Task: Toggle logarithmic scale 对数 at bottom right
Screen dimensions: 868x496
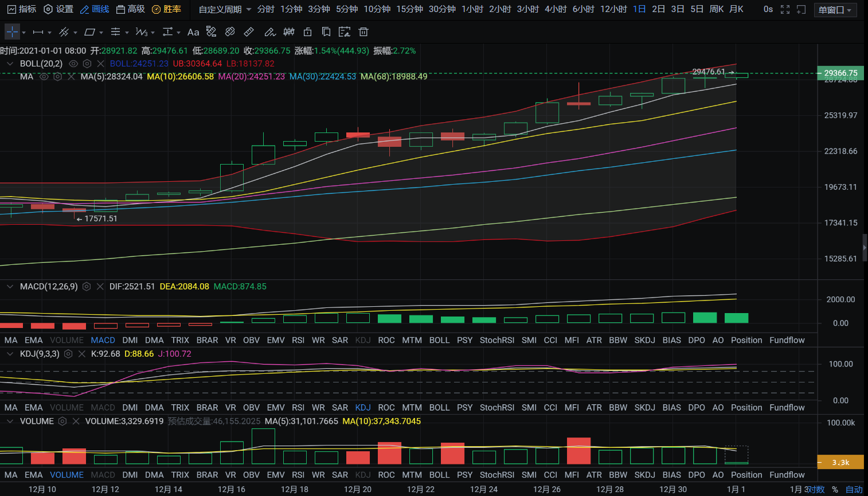Action: point(816,489)
